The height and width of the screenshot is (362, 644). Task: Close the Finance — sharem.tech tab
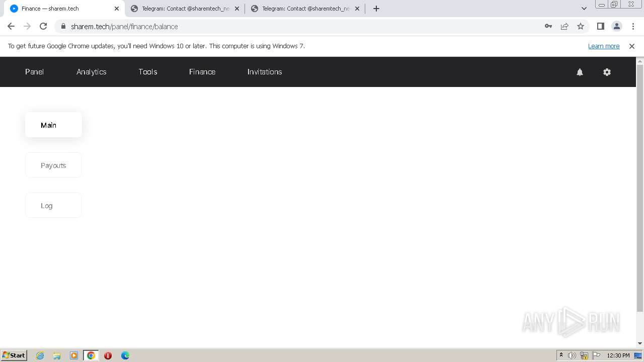[x=116, y=9]
